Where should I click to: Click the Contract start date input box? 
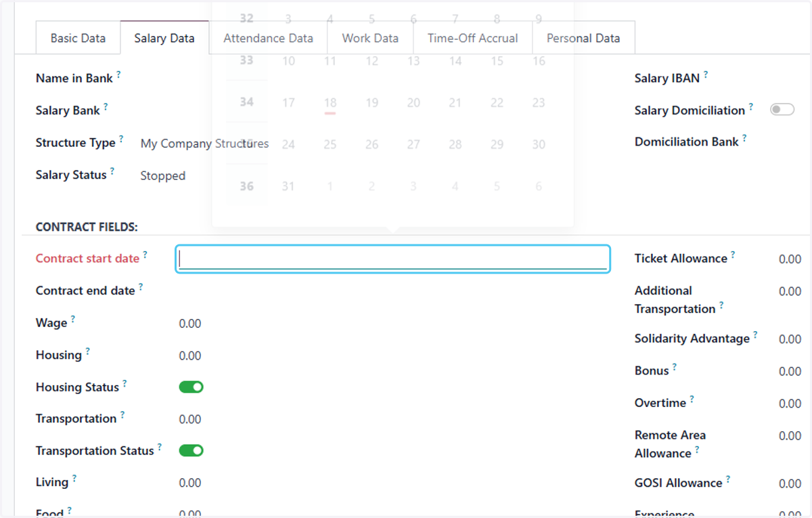392,259
